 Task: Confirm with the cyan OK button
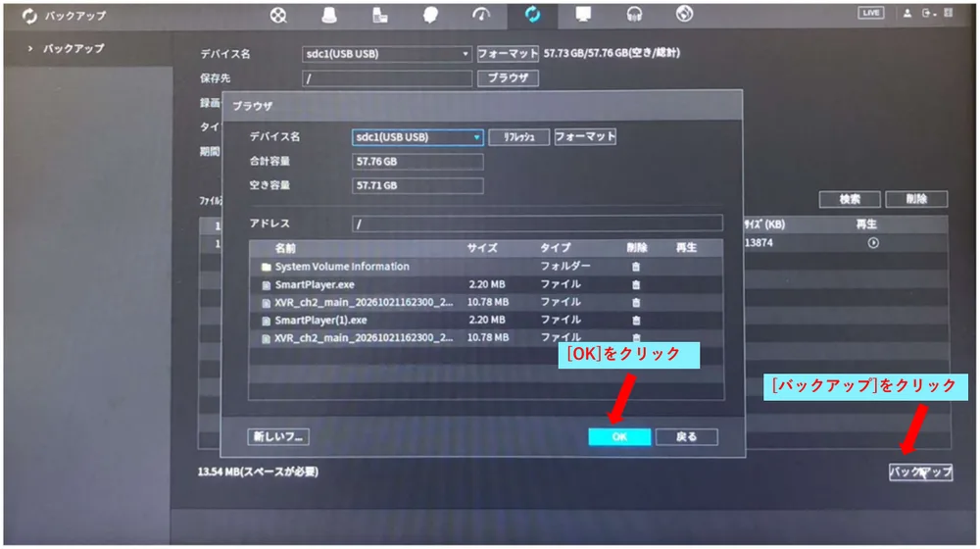pyautogui.click(x=619, y=436)
